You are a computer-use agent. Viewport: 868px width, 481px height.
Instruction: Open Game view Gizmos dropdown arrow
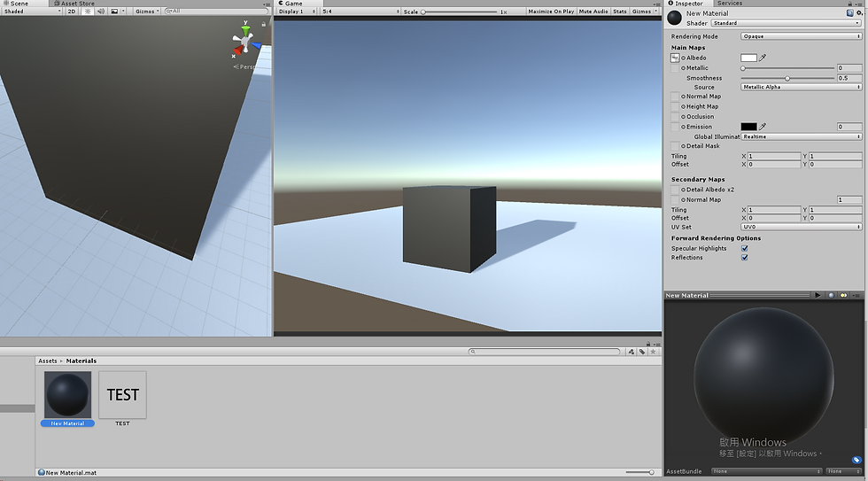[x=656, y=11]
